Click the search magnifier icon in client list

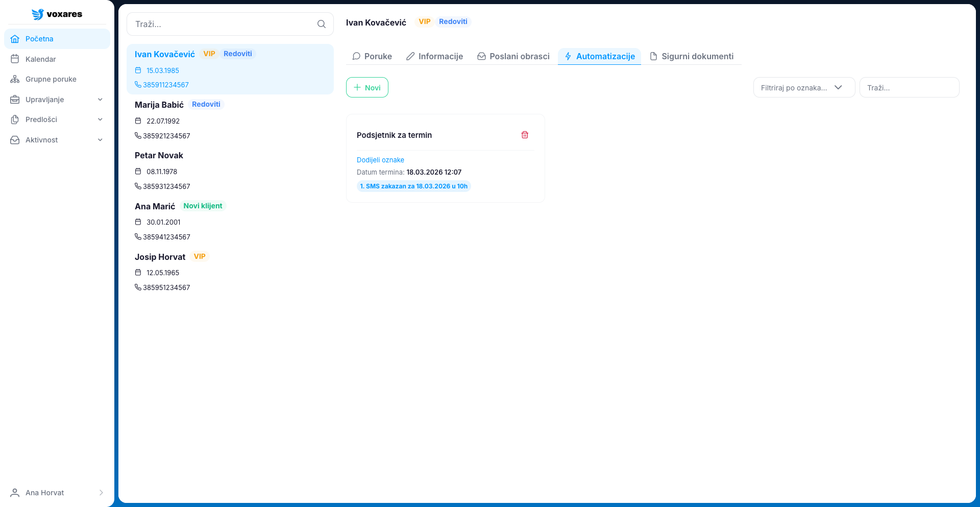click(321, 24)
